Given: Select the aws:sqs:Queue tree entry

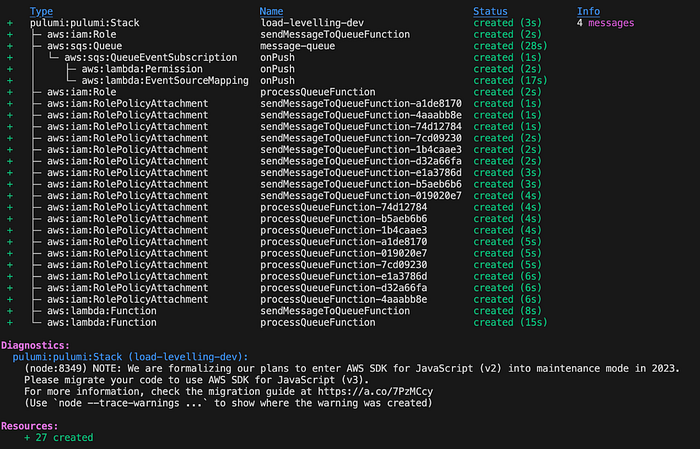Looking at the screenshot, I should (84, 46).
